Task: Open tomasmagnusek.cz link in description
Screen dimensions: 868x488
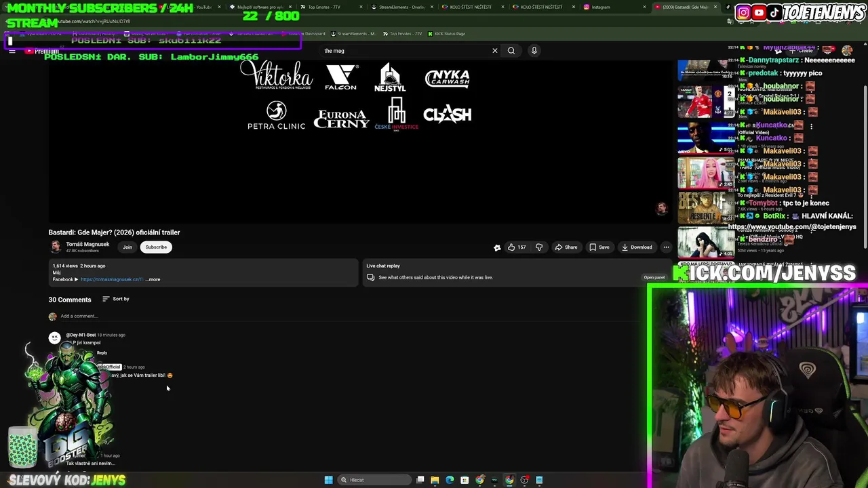Action: point(112,279)
